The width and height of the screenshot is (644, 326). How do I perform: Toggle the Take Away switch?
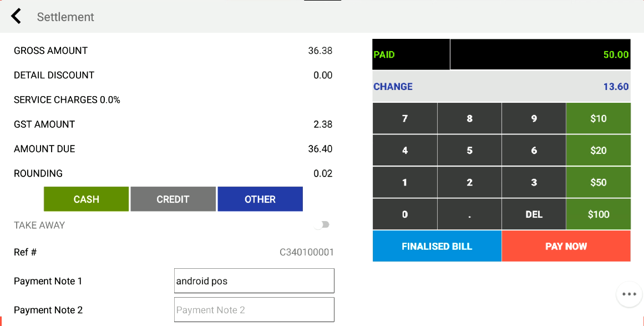click(x=322, y=225)
